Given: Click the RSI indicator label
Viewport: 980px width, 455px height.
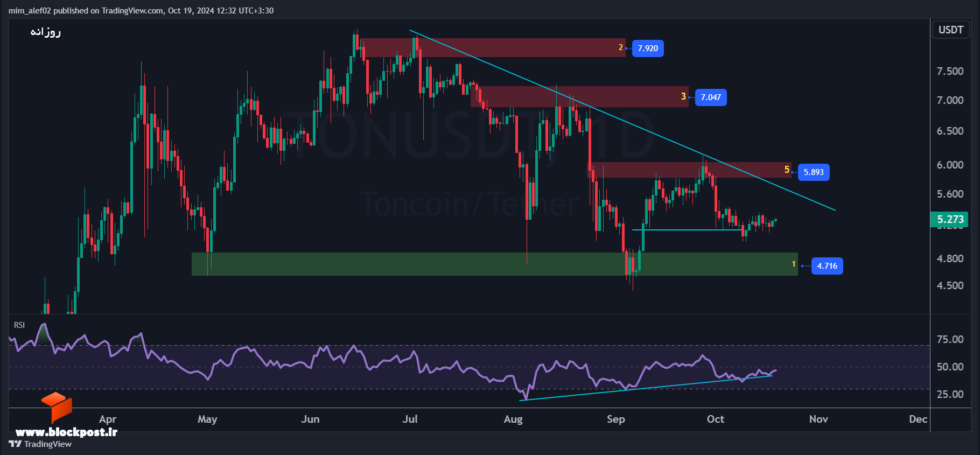Looking at the screenshot, I should click(19, 325).
